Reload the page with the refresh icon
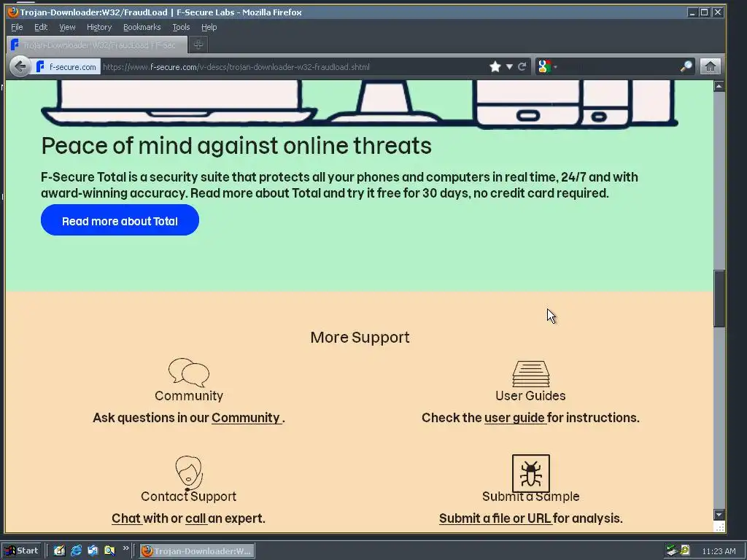This screenshot has width=747, height=560. pos(522,66)
